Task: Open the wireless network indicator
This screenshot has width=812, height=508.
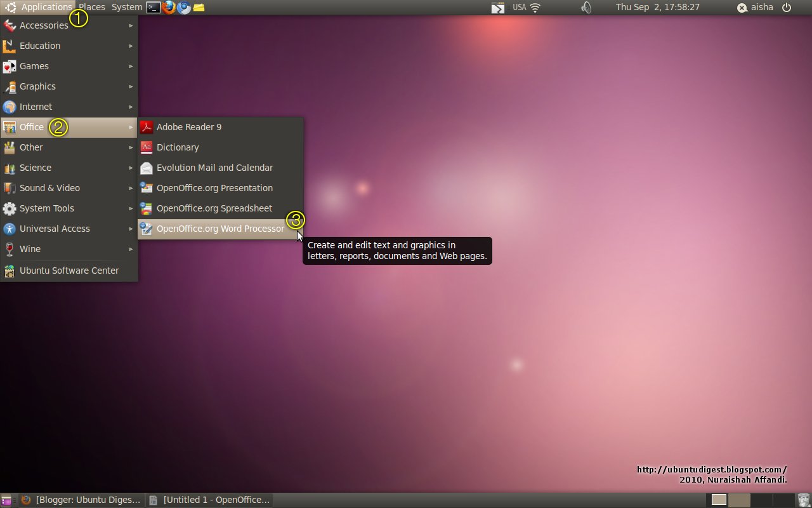Action: (535, 8)
